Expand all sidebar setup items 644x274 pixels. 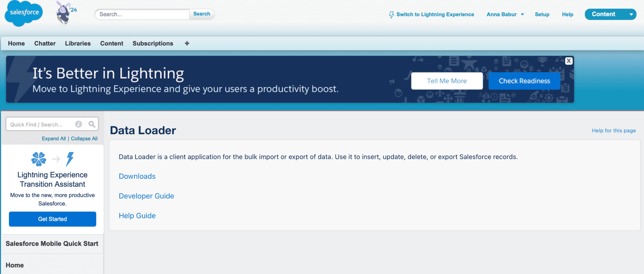point(54,139)
